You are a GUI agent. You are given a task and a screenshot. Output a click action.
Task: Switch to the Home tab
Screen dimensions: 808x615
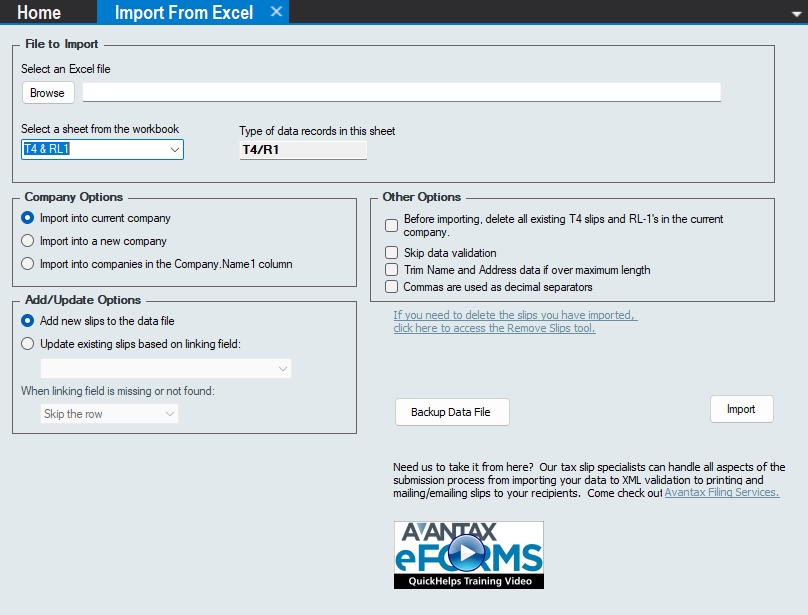[x=39, y=13]
